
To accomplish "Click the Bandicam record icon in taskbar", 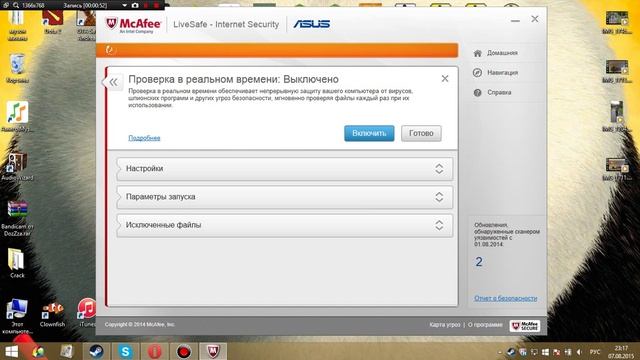I will [184, 351].
